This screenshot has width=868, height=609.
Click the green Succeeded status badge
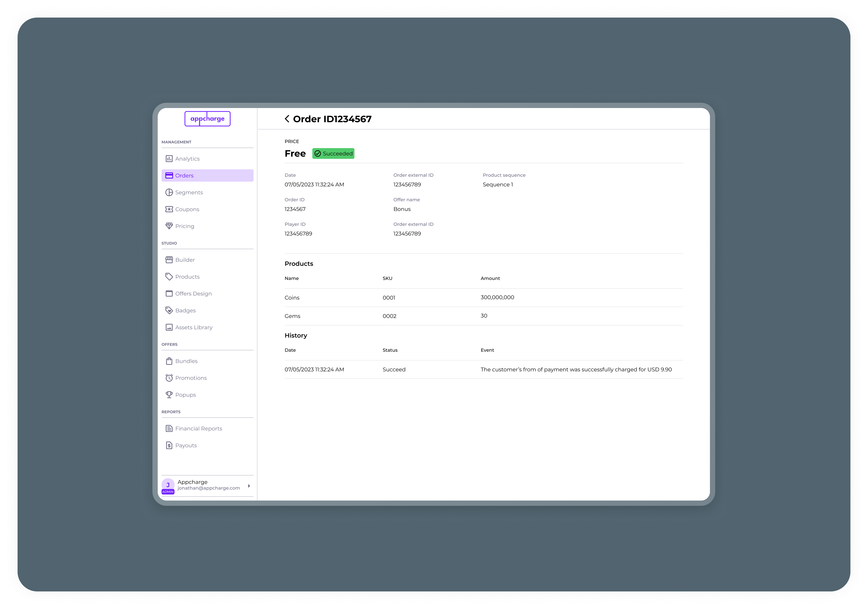point(333,154)
